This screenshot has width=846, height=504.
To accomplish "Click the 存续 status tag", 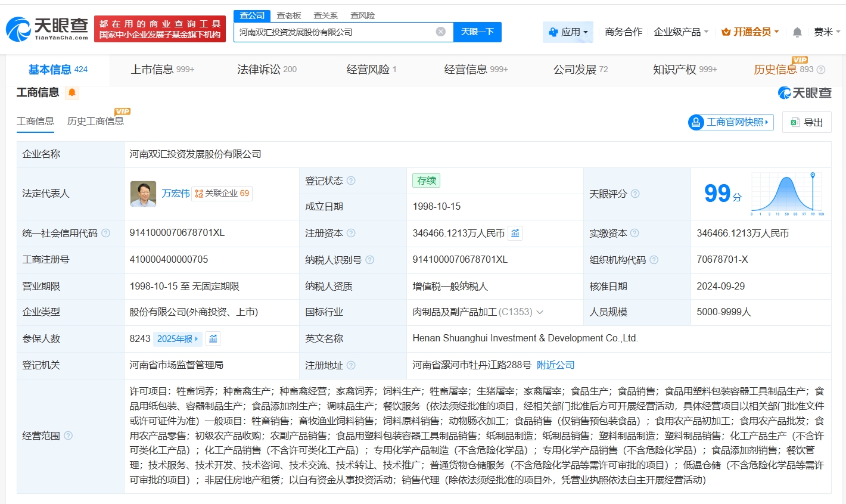I will pyautogui.click(x=427, y=181).
